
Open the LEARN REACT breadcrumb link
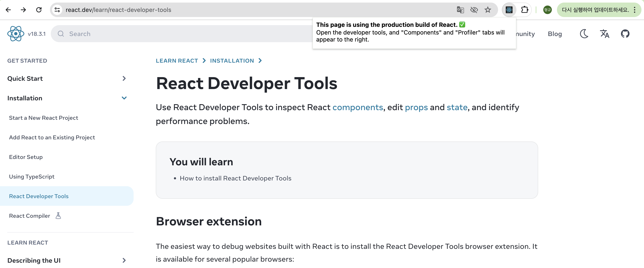coord(177,61)
